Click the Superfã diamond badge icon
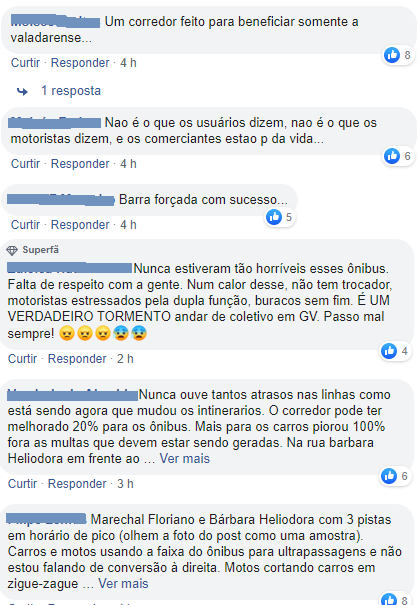418x605 pixels. pos(12,250)
